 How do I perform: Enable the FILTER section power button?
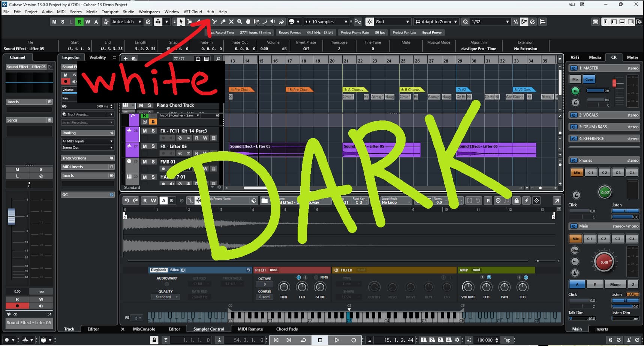click(x=336, y=270)
